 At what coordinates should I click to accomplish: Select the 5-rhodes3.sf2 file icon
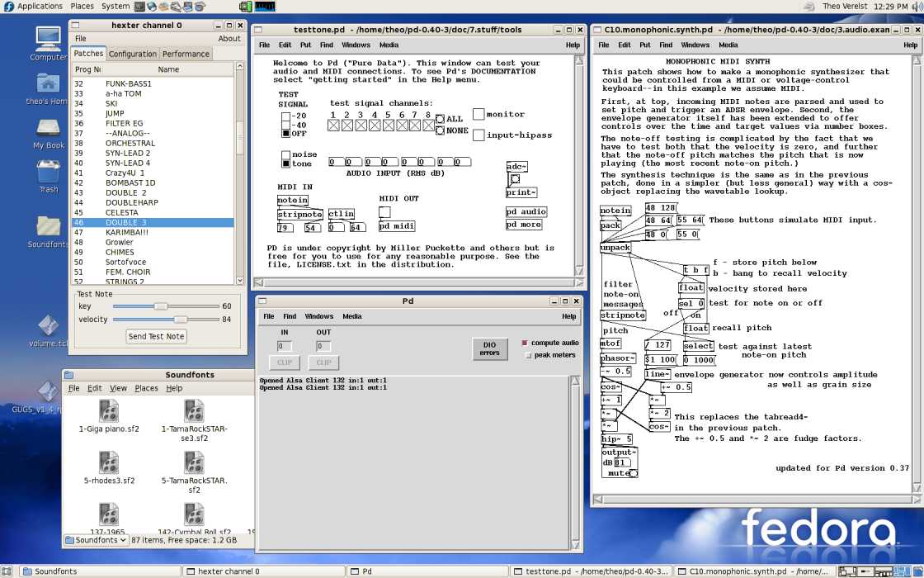pos(109,462)
